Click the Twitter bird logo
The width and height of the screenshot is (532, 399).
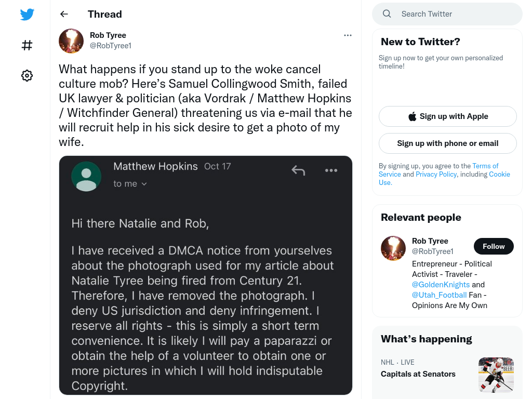click(x=27, y=14)
